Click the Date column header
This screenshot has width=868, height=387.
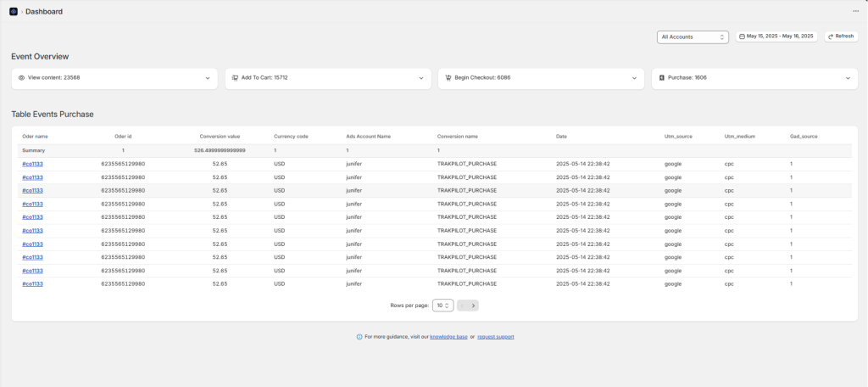pyautogui.click(x=561, y=137)
